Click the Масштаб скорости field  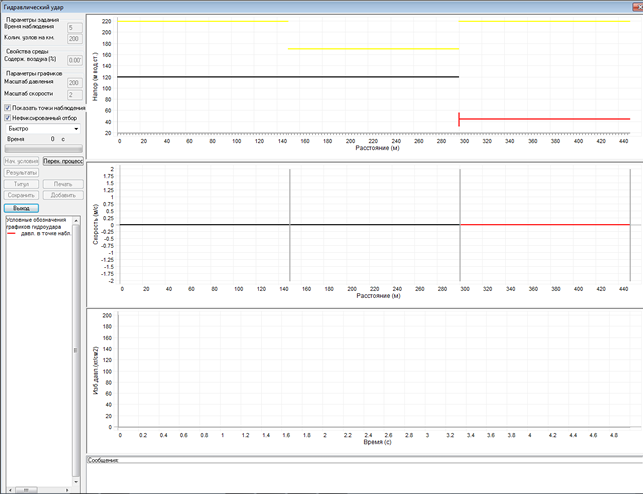[x=73, y=94]
